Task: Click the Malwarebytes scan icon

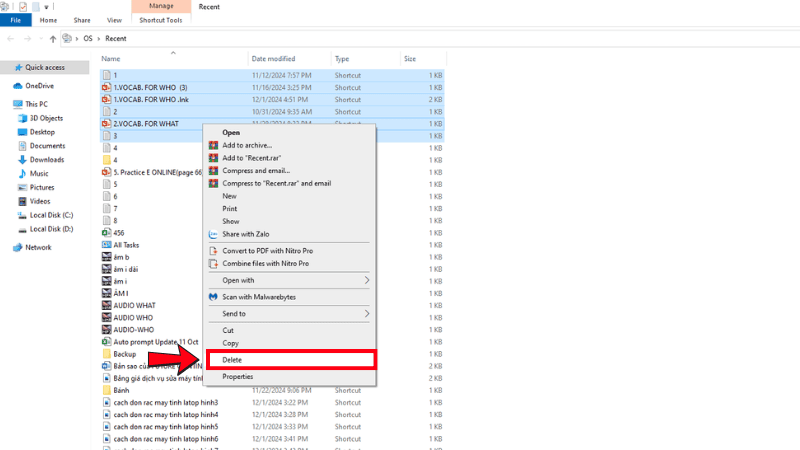Action: pyautogui.click(x=213, y=297)
